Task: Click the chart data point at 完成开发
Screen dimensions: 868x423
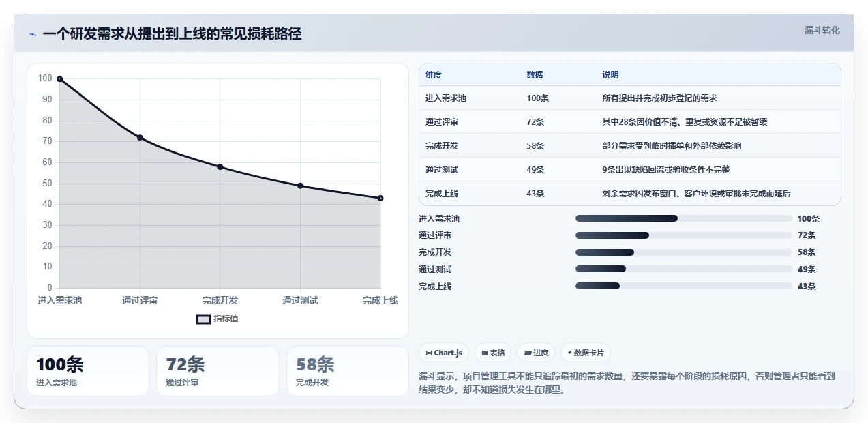Action: click(x=220, y=167)
